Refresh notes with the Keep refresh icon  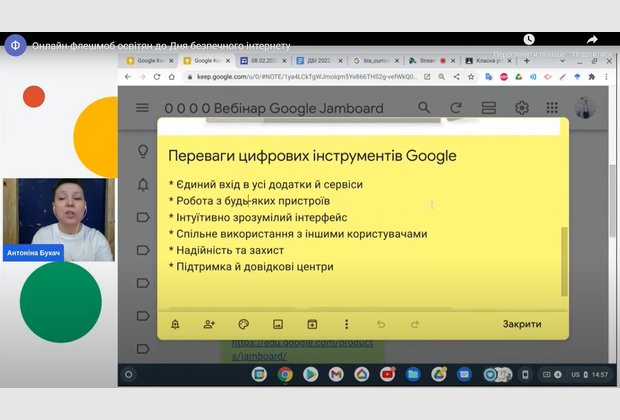pyautogui.click(x=456, y=108)
